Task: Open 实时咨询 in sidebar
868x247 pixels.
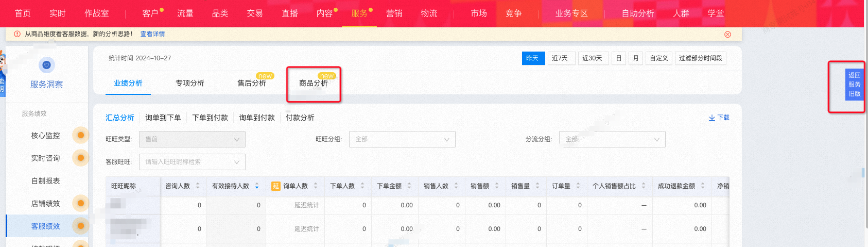Action: [x=46, y=158]
